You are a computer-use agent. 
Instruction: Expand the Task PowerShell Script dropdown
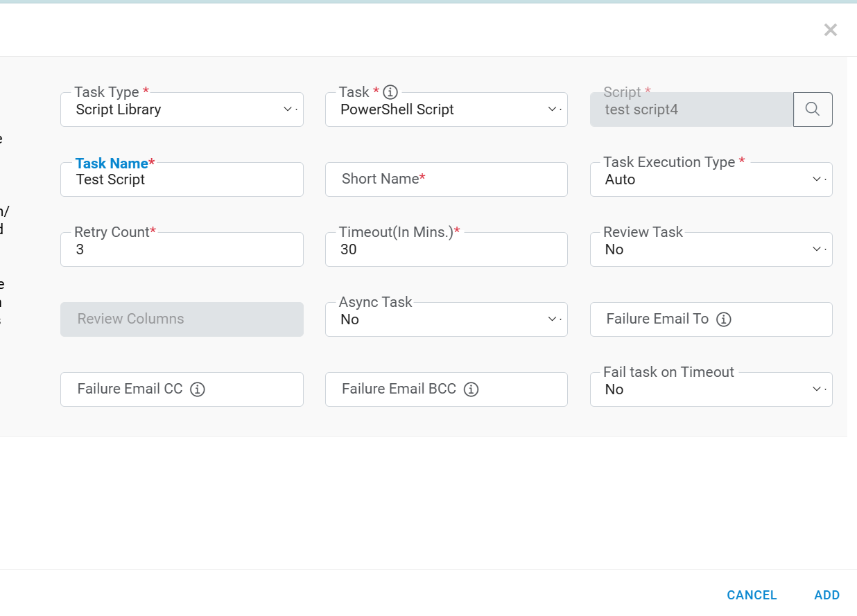click(x=446, y=110)
